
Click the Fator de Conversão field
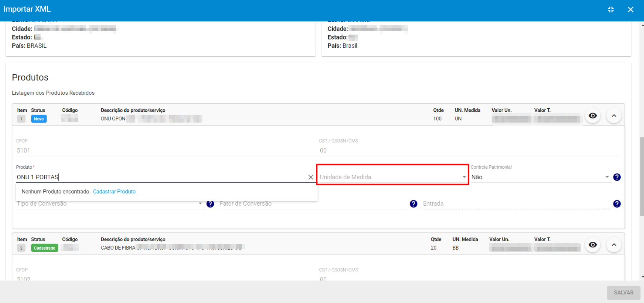point(314,203)
